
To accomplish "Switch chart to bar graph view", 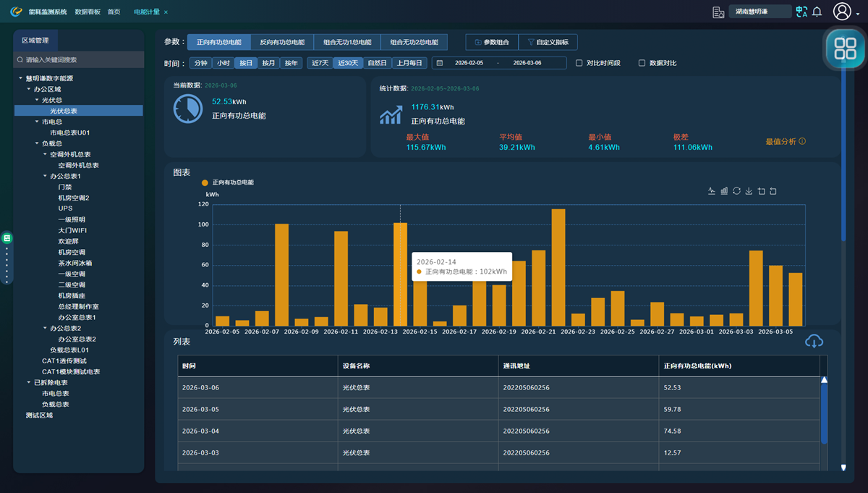I will (724, 191).
